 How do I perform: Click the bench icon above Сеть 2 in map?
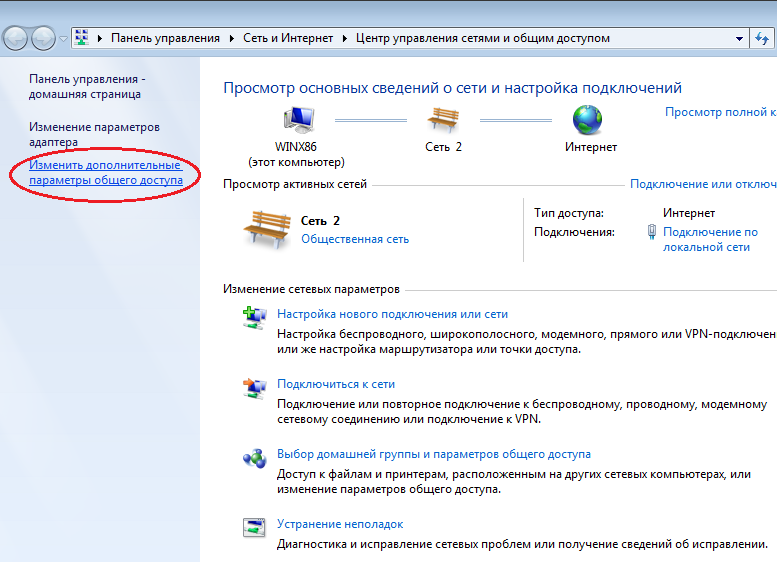tap(443, 120)
